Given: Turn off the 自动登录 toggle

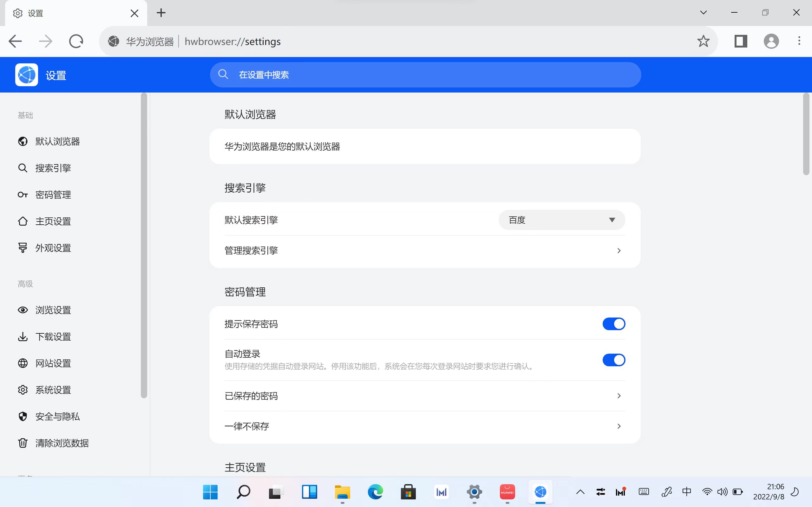Looking at the screenshot, I should coord(613,359).
